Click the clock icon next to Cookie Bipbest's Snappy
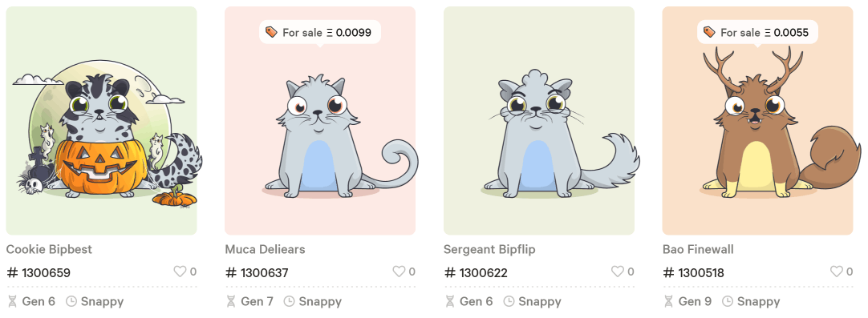The height and width of the screenshot is (318, 868). 71,301
